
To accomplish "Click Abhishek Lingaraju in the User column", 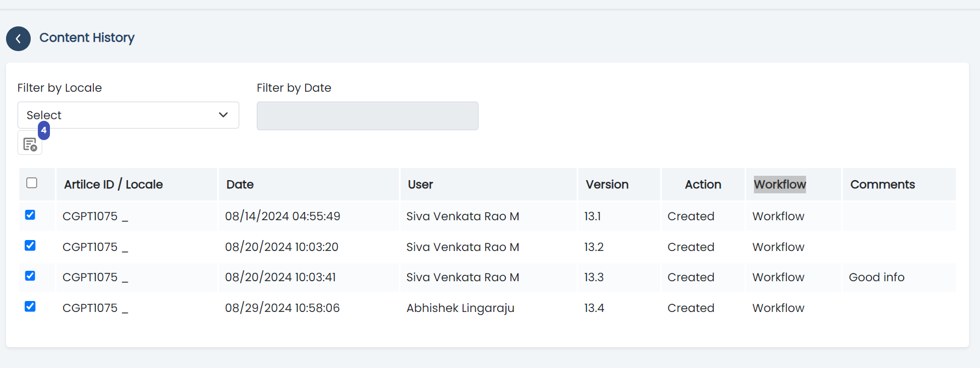I will (x=460, y=308).
